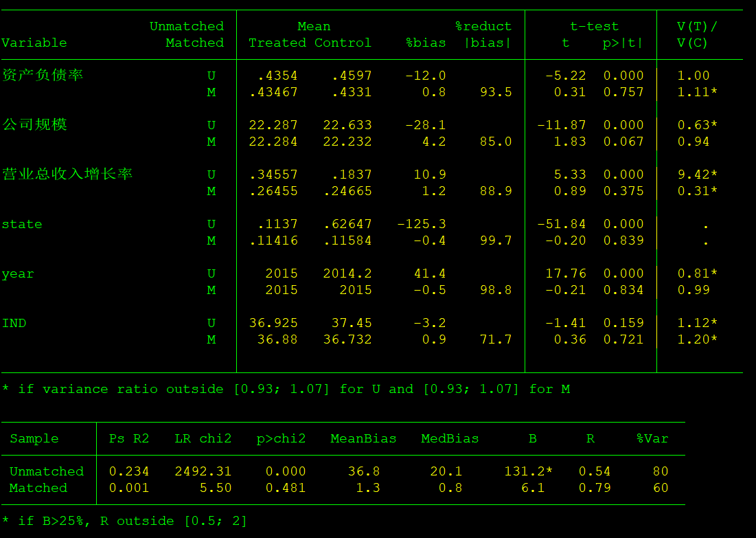Select the 公司规模 variable name
Screen dimensions: 756x538
pos(34,124)
